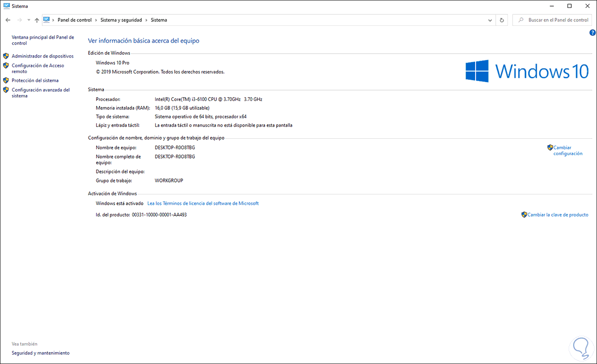Open address bar history dropdown

coord(491,20)
